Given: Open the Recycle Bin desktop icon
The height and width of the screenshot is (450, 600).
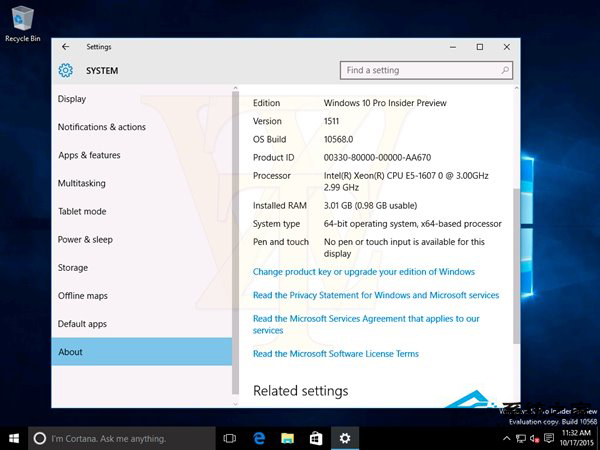Looking at the screenshot, I should pos(22,24).
